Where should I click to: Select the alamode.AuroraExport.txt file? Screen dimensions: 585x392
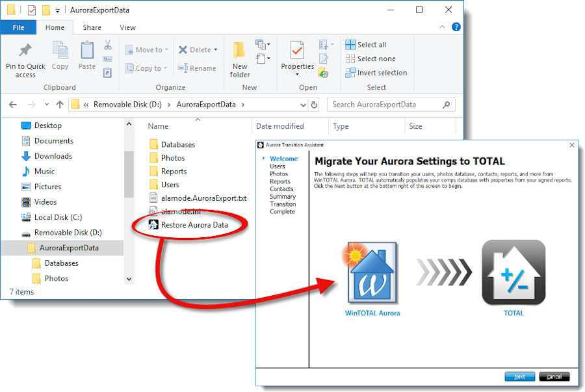point(203,198)
